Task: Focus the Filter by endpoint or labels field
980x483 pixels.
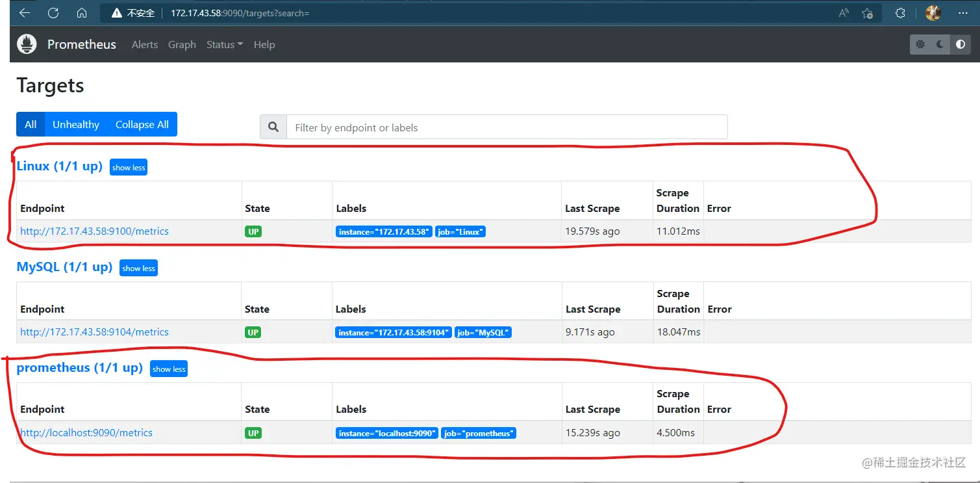Action: (507, 127)
